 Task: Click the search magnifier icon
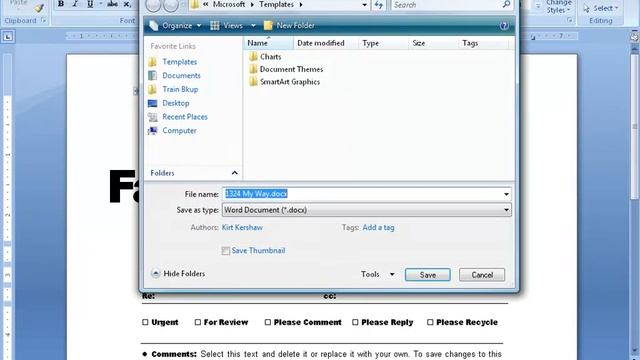[x=506, y=4]
